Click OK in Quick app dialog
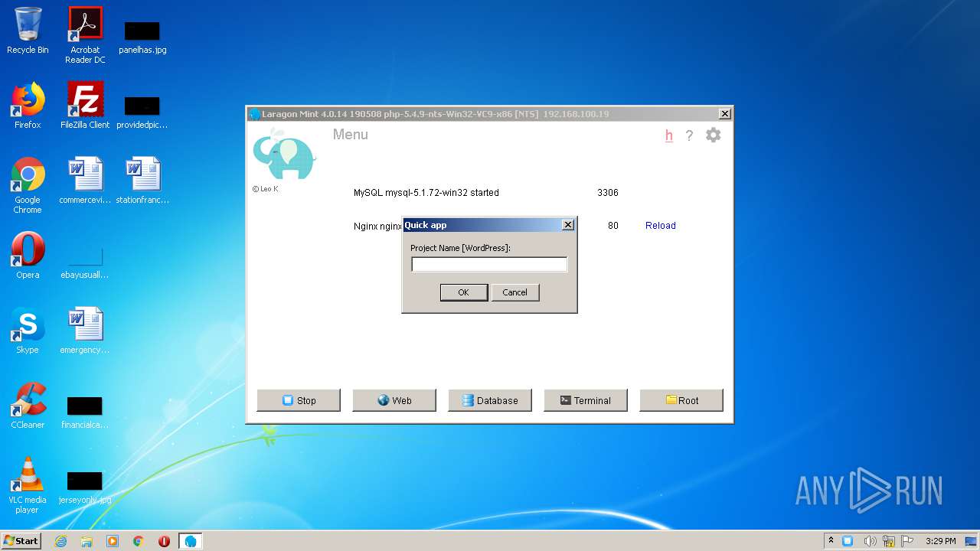This screenshot has width=980, height=551. 463,292
